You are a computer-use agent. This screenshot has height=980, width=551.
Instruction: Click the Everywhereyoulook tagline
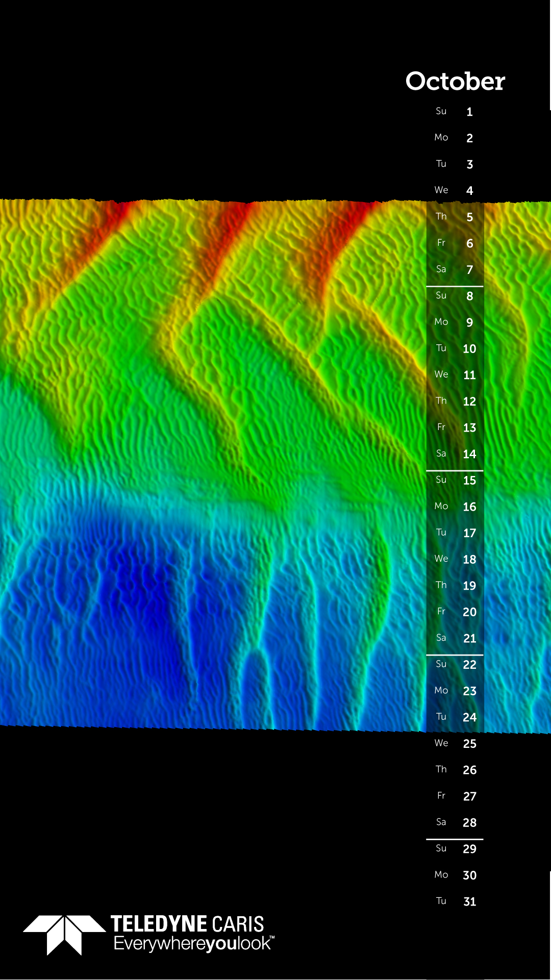coord(193,944)
